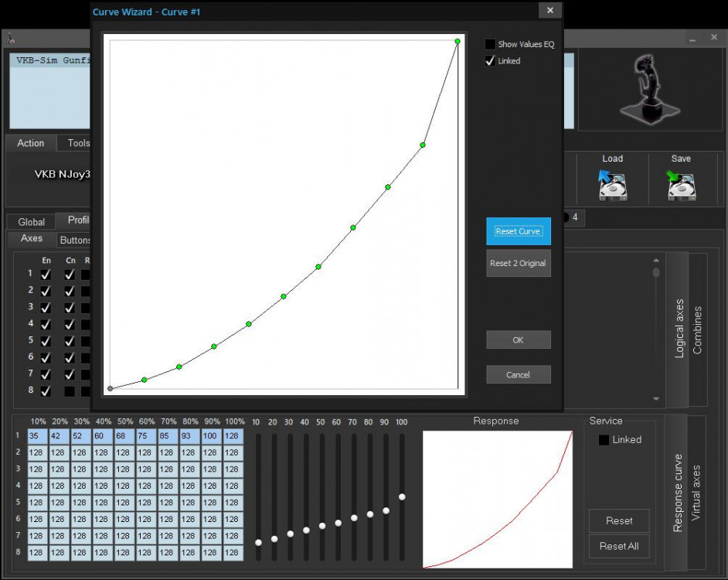Uncheck the Linked checkbox in Curve Wizard
Image resolution: width=728 pixels, height=580 pixels.
click(x=490, y=61)
